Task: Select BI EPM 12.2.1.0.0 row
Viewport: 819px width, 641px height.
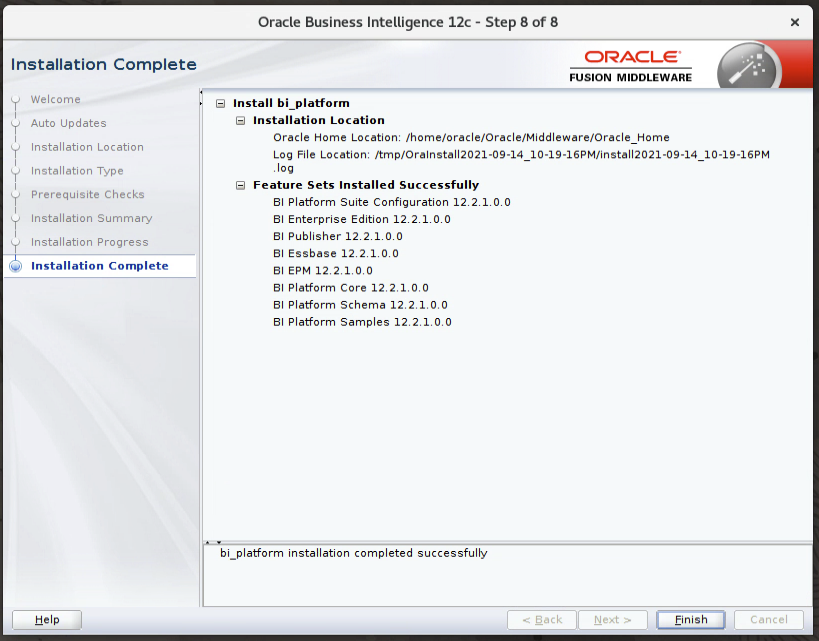Action: tap(323, 271)
